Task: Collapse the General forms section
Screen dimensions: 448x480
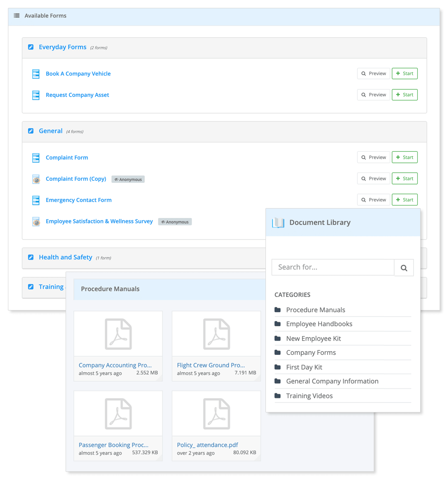Action: [x=51, y=131]
